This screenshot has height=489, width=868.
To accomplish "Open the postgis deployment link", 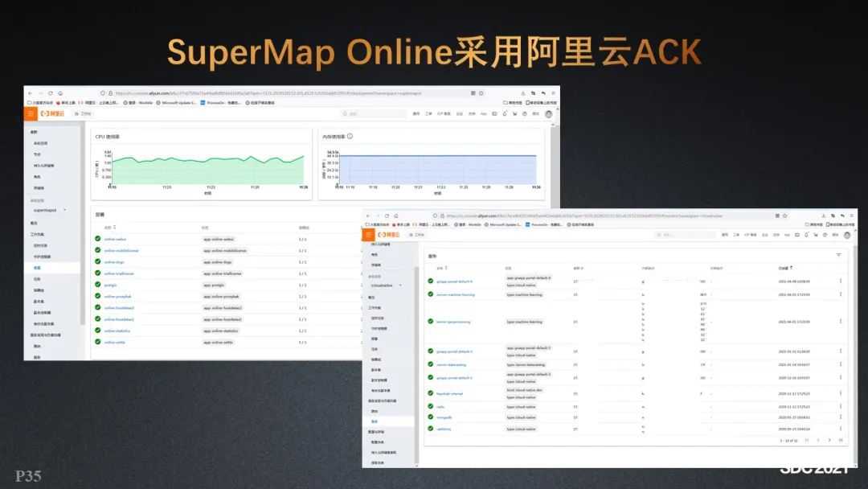I will point(110,285).
